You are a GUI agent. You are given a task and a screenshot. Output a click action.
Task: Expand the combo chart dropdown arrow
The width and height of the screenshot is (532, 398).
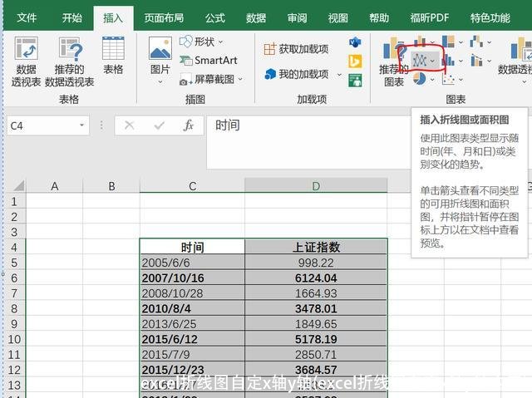click(x=490, y=61)
